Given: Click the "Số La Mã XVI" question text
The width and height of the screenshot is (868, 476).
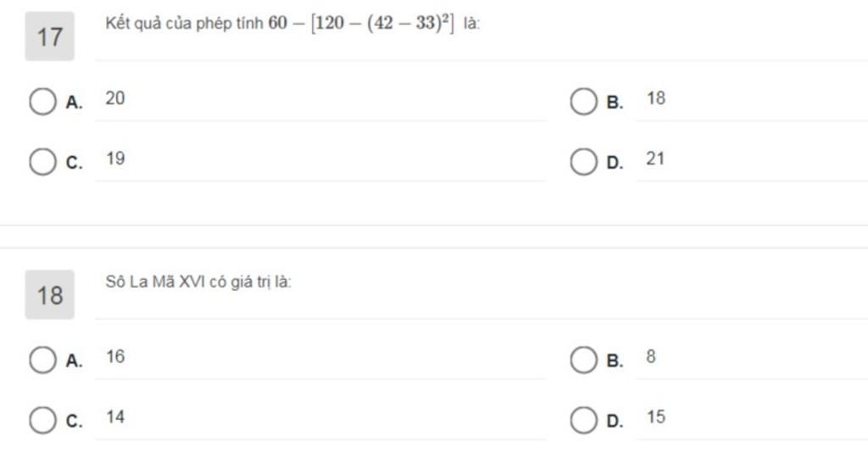Looking at the screenshot, I should (x=198, y=282).
